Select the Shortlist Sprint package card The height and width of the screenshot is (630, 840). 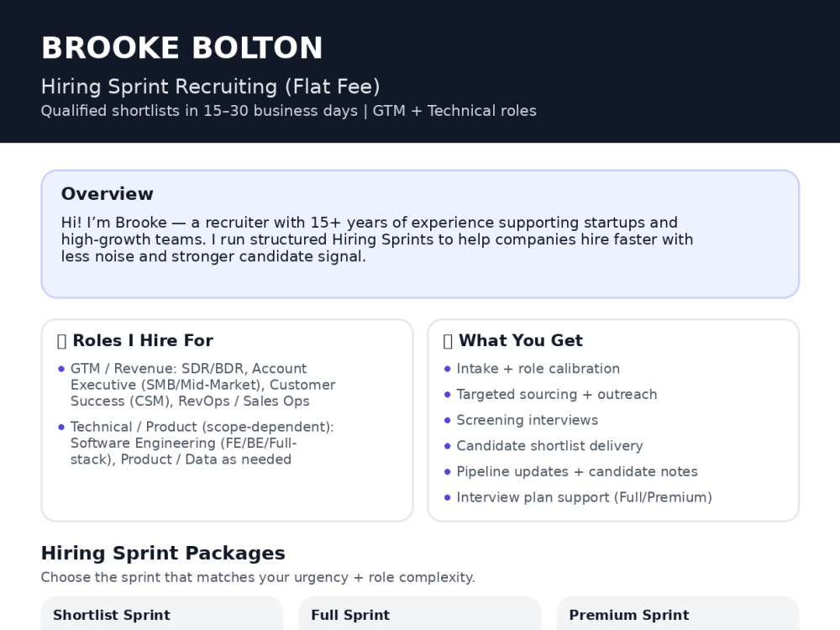tap(162, 613)
